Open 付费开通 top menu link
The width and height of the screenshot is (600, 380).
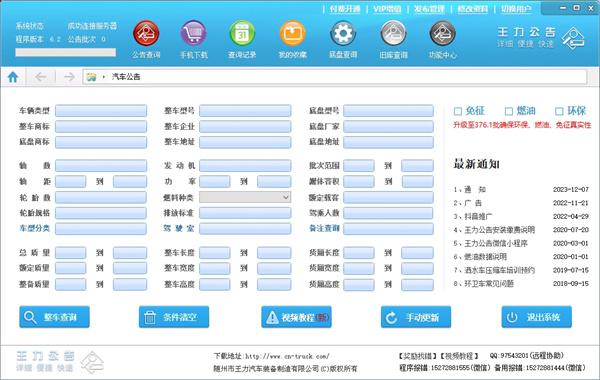pyautogui.click(x=345, y=9)
